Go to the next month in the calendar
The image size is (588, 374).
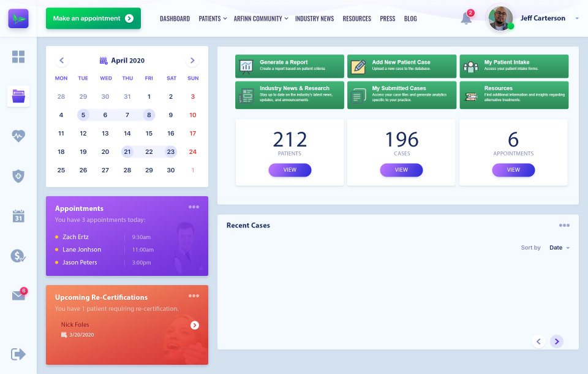(x=192, y=61)
